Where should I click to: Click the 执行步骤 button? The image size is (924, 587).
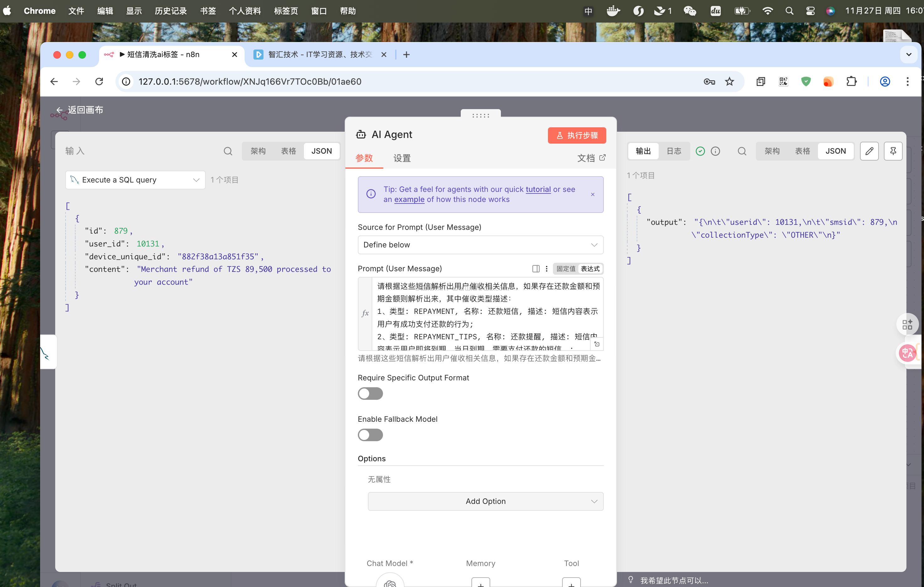coord(576,135)
